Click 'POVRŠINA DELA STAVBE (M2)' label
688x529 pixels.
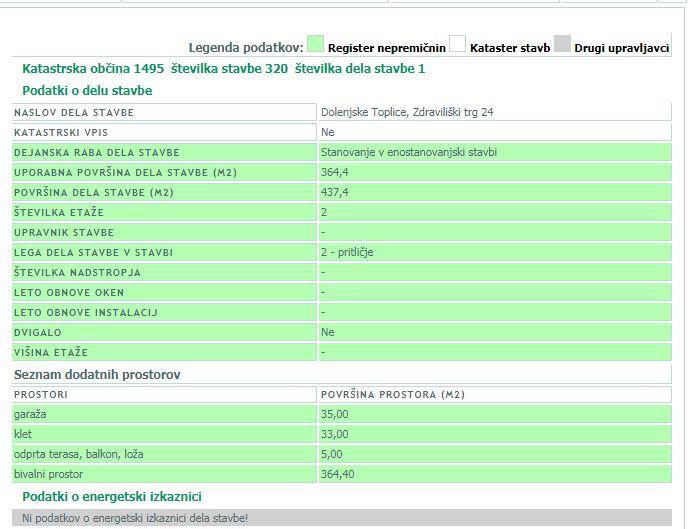(93, 193)
